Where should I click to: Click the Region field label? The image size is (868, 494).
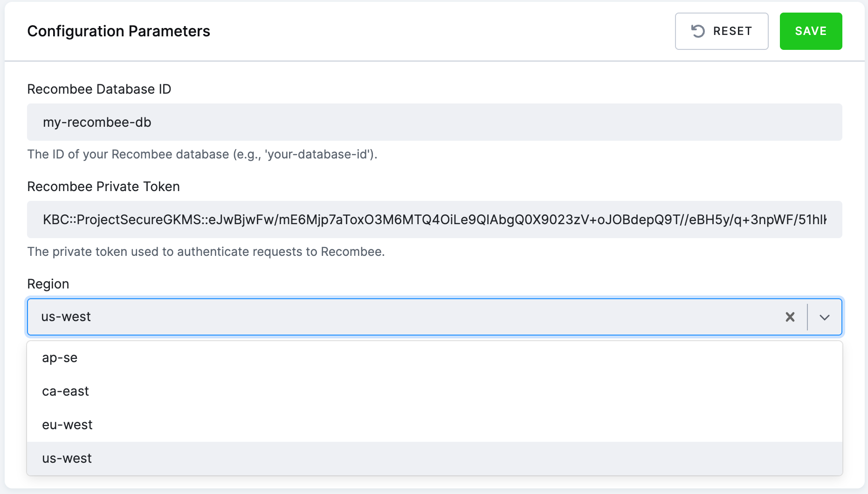point(48,284)
